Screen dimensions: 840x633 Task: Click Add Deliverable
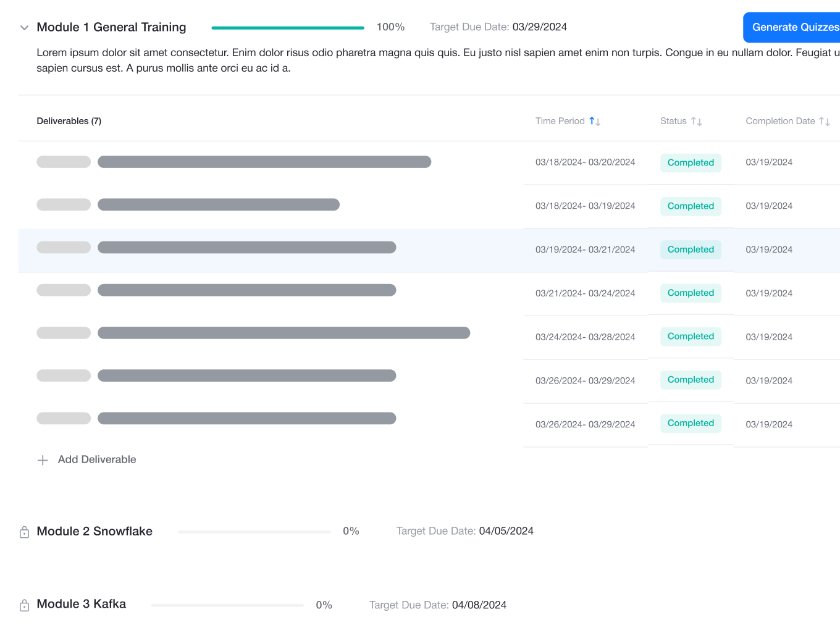(96, 459)
